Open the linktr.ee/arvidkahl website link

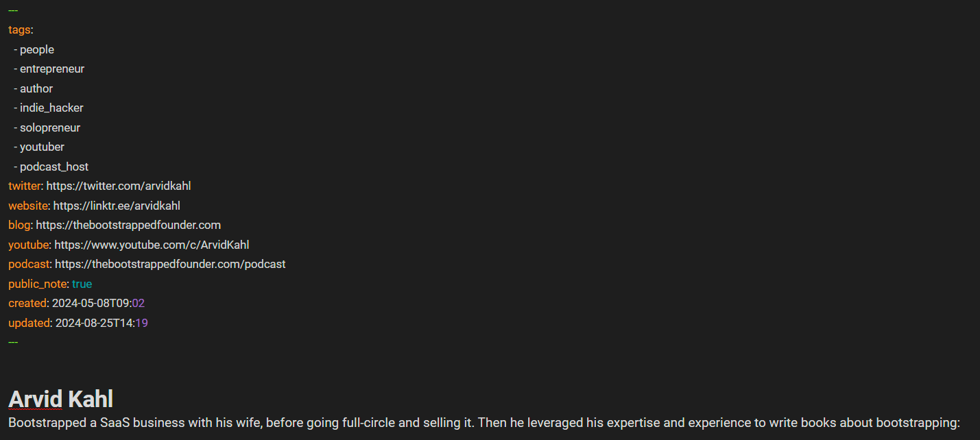click(117, 206)
